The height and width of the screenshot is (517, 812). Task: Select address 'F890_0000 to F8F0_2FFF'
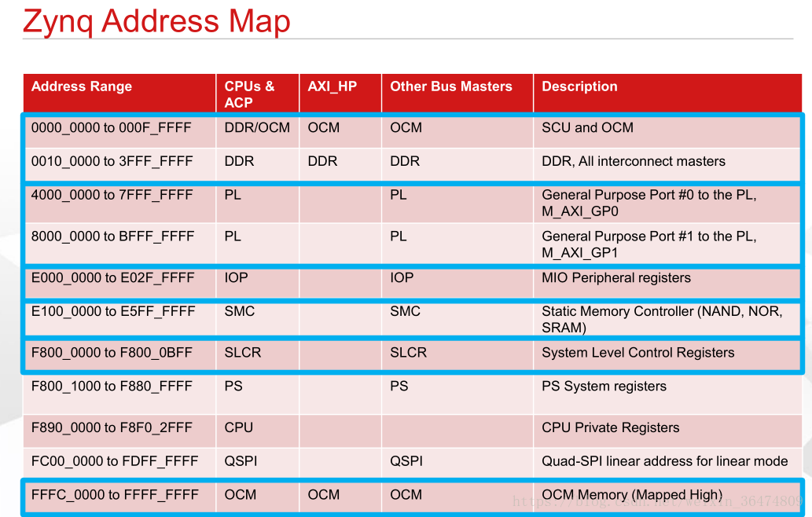click(112, 428)
